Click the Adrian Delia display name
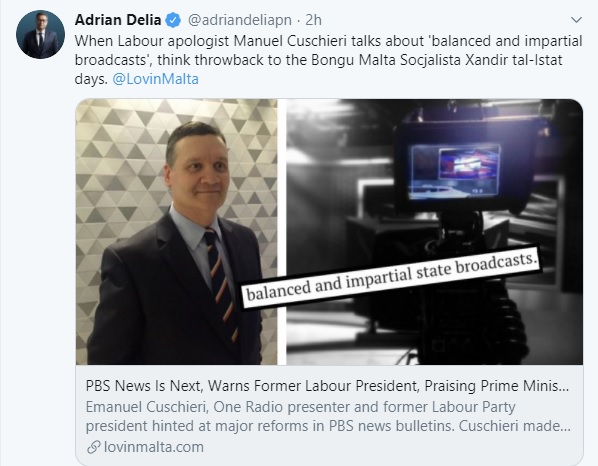The width and height of the screenshot is (598, 466). pos(118,20)
